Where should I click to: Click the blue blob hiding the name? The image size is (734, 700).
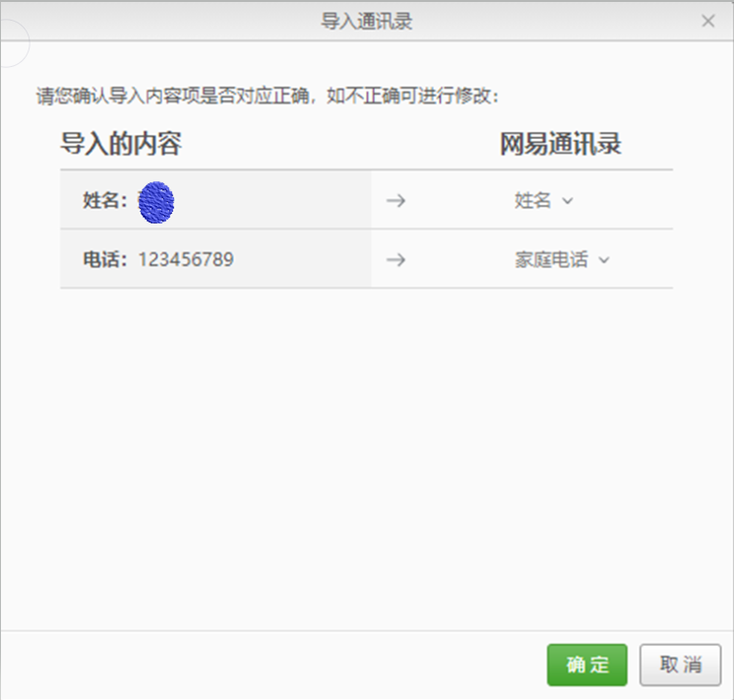coord(156,202)
